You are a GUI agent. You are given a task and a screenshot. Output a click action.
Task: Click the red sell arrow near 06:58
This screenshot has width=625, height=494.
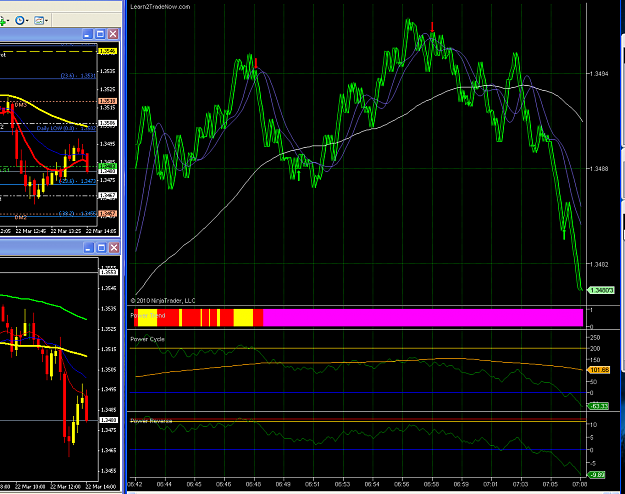click(x=432, y=28)
